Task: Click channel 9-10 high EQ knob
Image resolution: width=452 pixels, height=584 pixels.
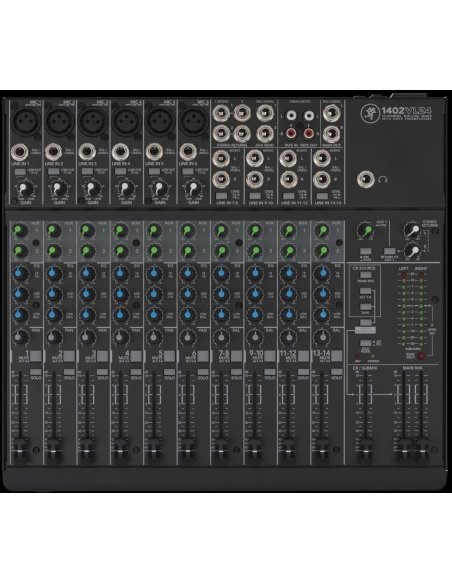Action: click(x=255, y=274)
